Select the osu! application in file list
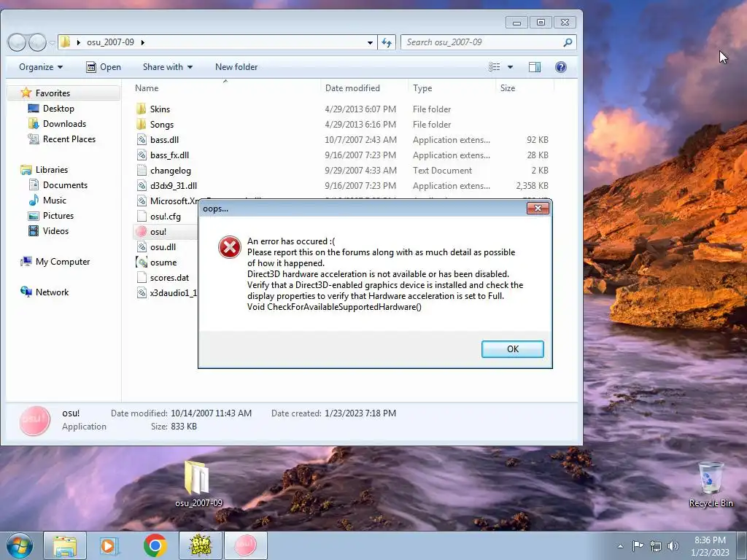 pos(151,231)
